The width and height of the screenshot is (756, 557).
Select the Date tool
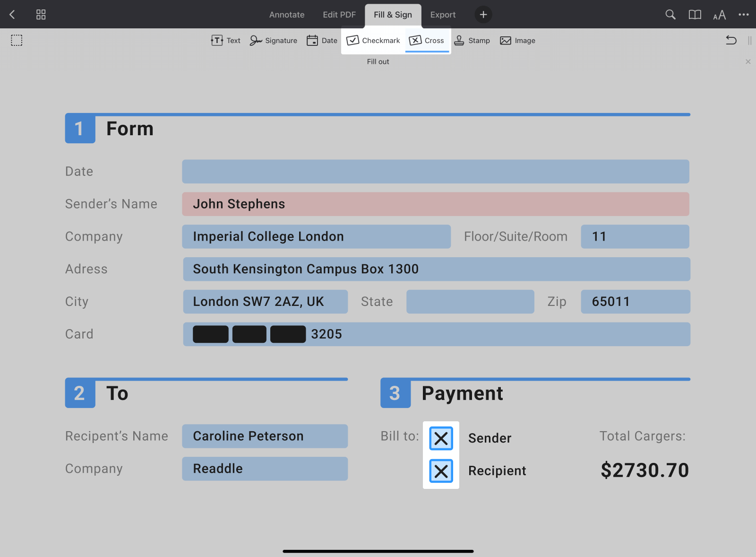[x=322, y=40]
